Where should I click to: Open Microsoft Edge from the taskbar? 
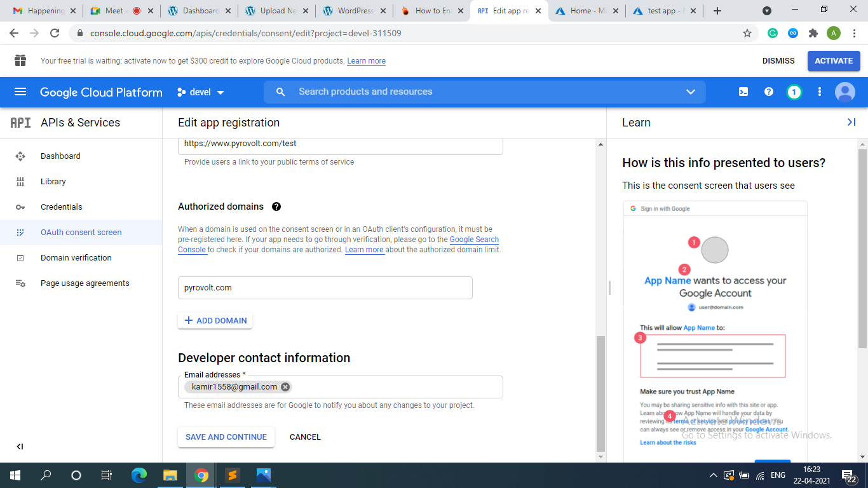[x=139, y=475]
